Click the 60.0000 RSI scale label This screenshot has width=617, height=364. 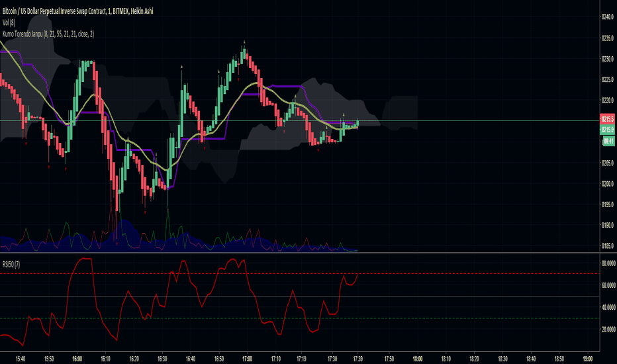point(608,285)
